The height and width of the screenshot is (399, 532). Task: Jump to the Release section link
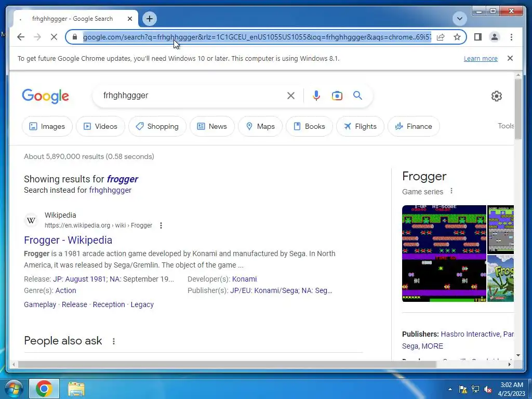74,304
